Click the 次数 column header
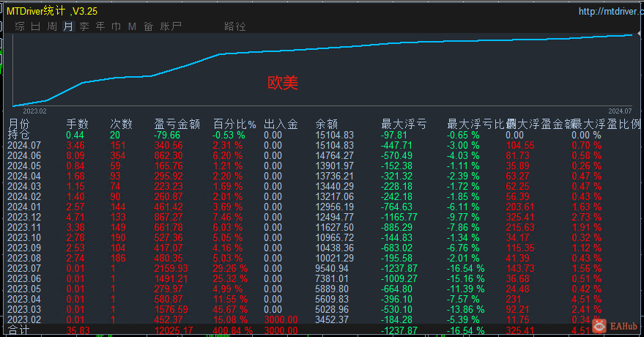The height and width of the screenshot is (337, 644). 121,124
